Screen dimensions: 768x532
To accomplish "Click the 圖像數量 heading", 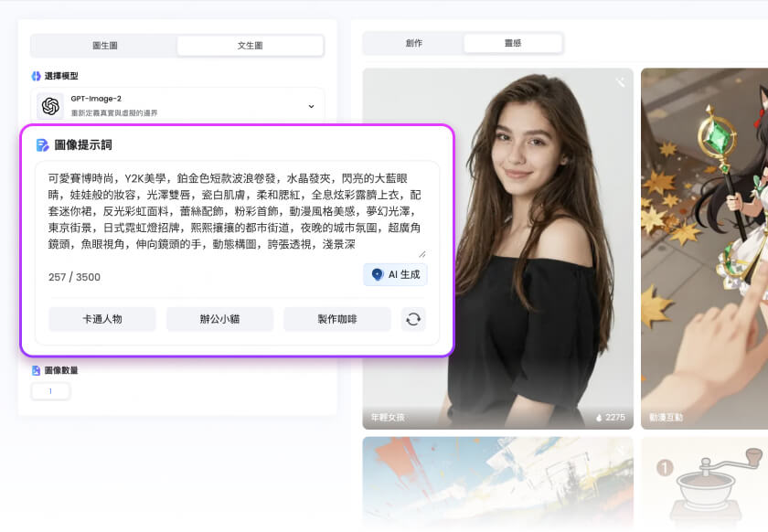I will [x=61, y=370].
